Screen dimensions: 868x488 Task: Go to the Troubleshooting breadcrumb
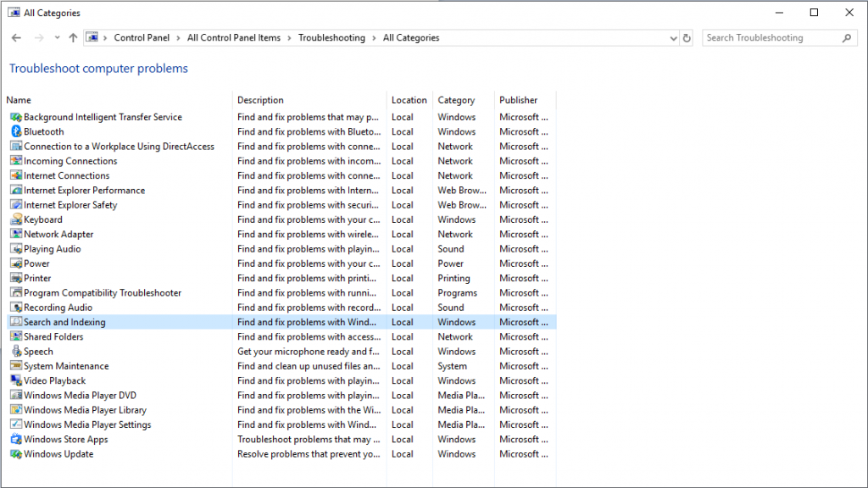[x=331, y=37]
